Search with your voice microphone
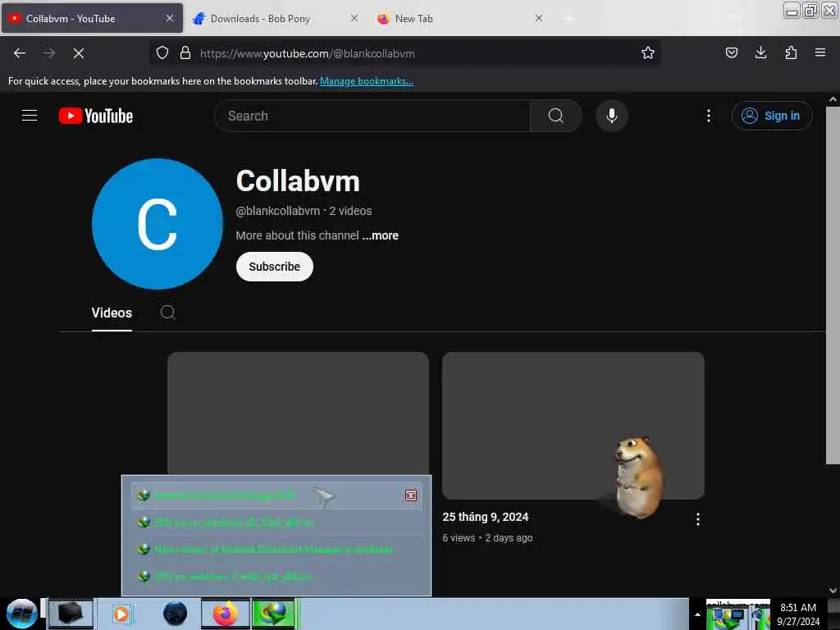Screen dimensions: 840x630 612,116
